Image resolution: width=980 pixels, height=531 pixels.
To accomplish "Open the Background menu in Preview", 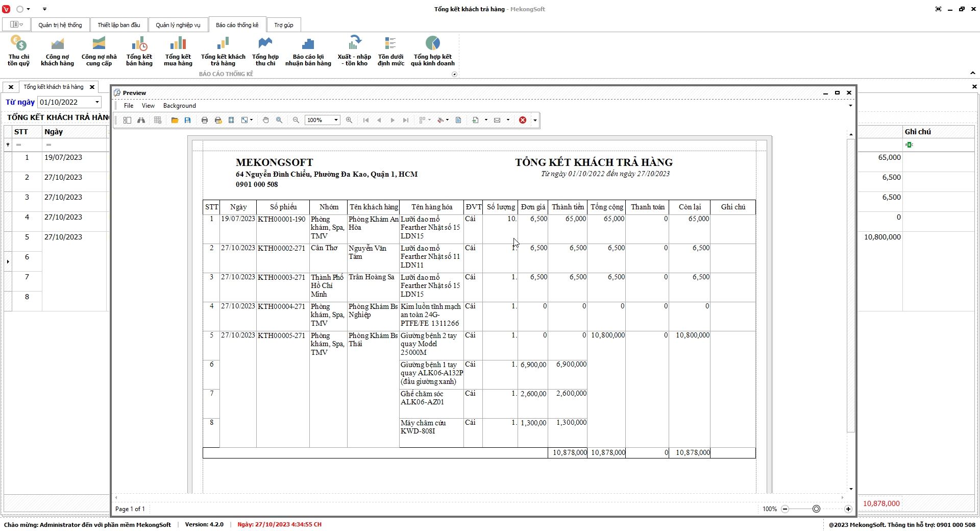I will tap(179, 106).
